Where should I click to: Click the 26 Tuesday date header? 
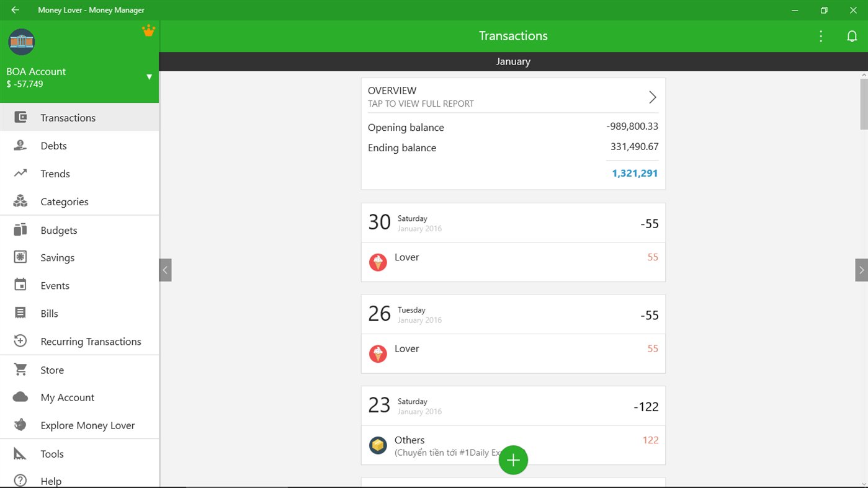click(513, 314)
